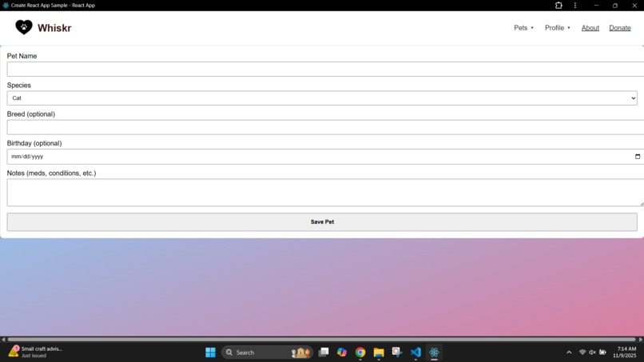Launch Google Chrome from taskbar

pos(360,352)
